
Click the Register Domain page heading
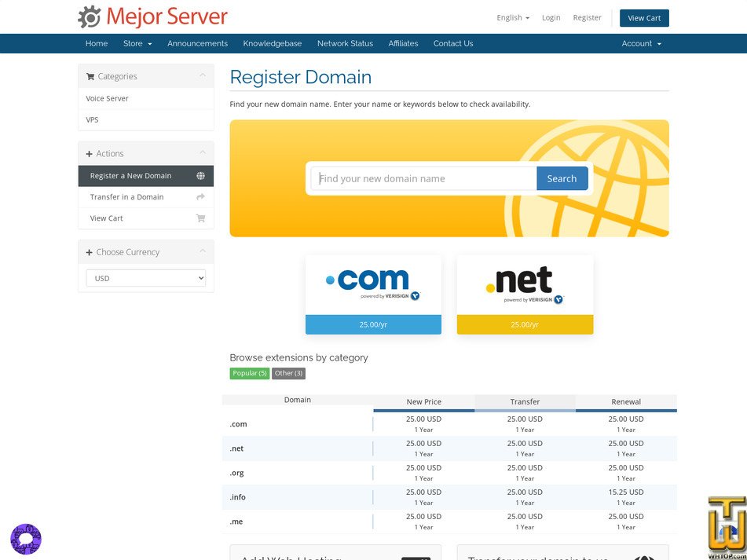click(x=301, y=77)
